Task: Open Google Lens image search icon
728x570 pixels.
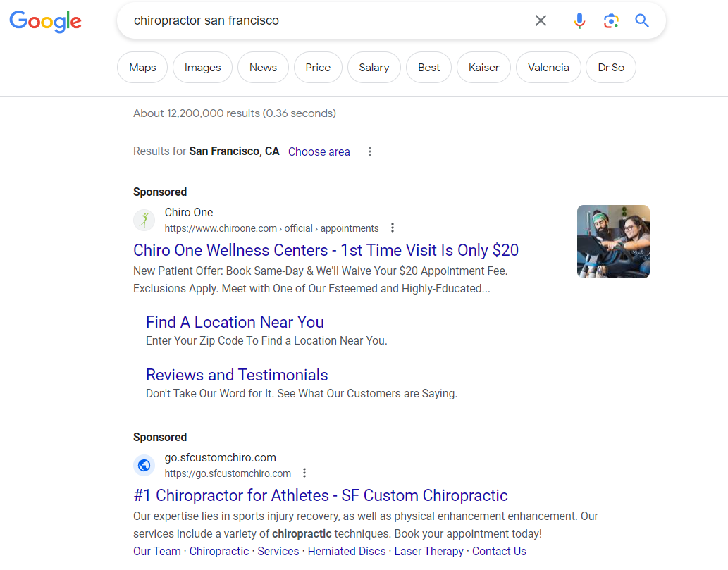Action: [x=611, y=20]
